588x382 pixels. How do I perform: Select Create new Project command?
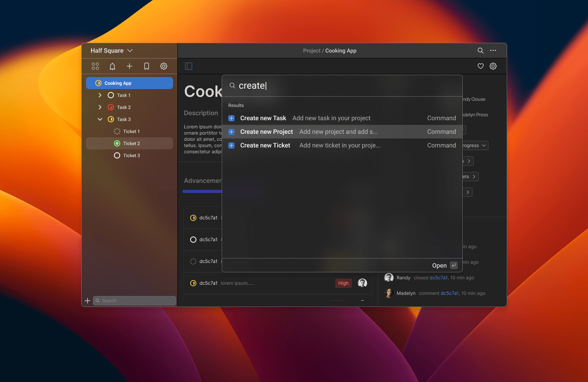click(x=342, y=132)
